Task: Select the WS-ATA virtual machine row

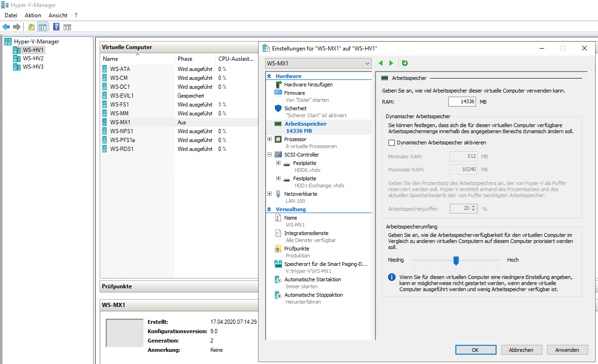Action: click(x=179, y=69)
